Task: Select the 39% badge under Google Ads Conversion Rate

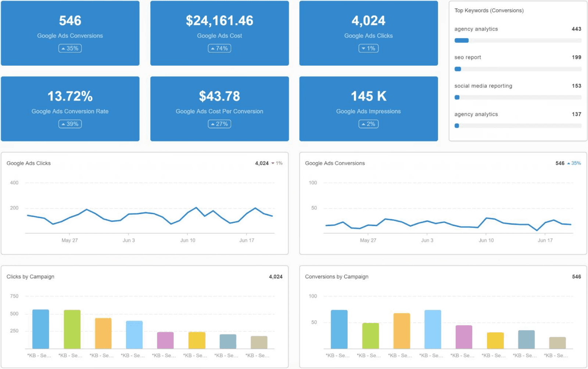Action: pyautogui.click(x=70, y=124)
